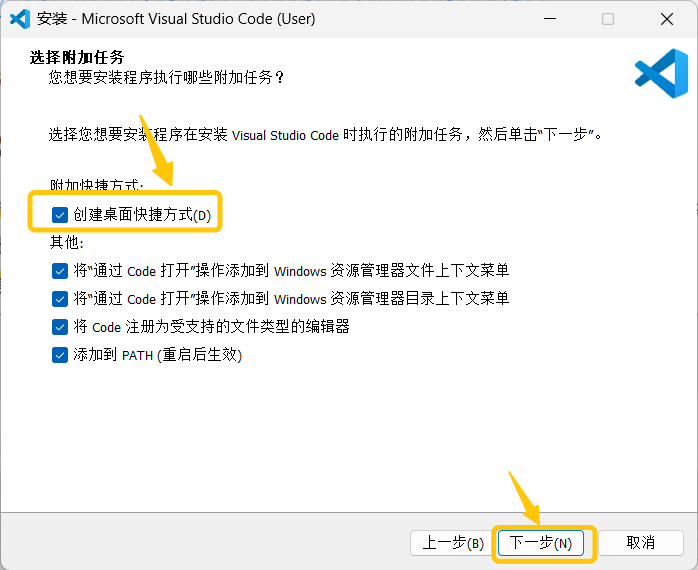Screen dimensions: 698x570
Task: Uncheck 'Open with Code' for 目录上下文菜单
Action: [x=60, y=298]
